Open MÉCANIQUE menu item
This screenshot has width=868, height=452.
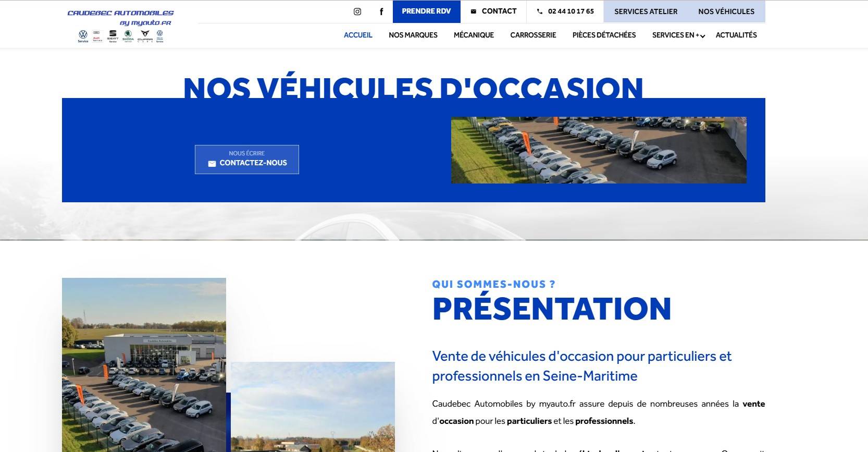474,35
